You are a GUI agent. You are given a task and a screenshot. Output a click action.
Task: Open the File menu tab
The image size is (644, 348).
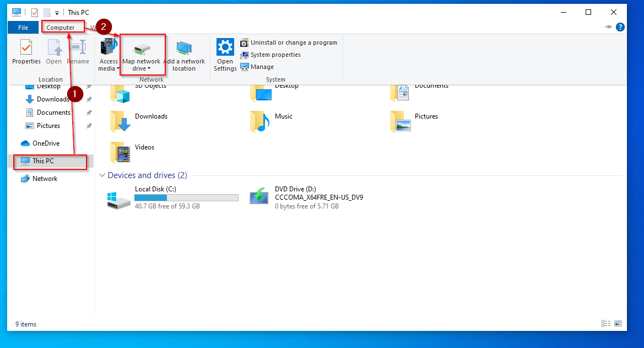point(23,28)
